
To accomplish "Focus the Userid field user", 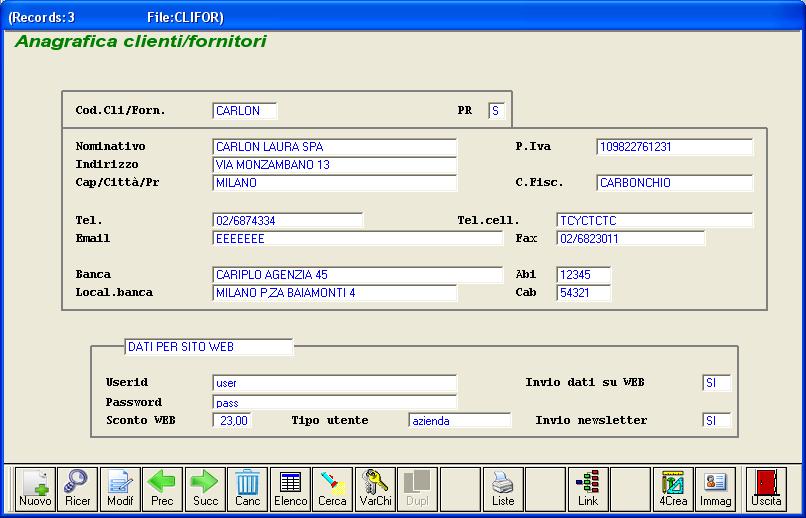I will tap(334, 383).
